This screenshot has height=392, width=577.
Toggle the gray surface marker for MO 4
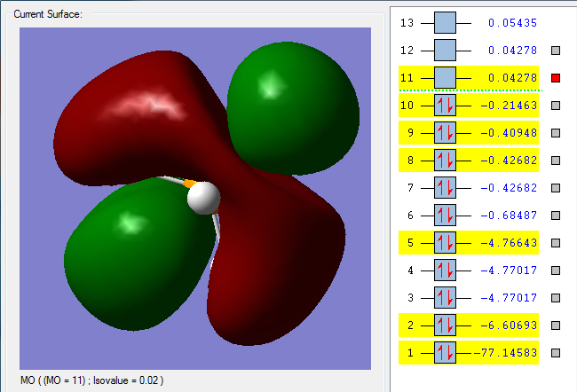point(556,270)
